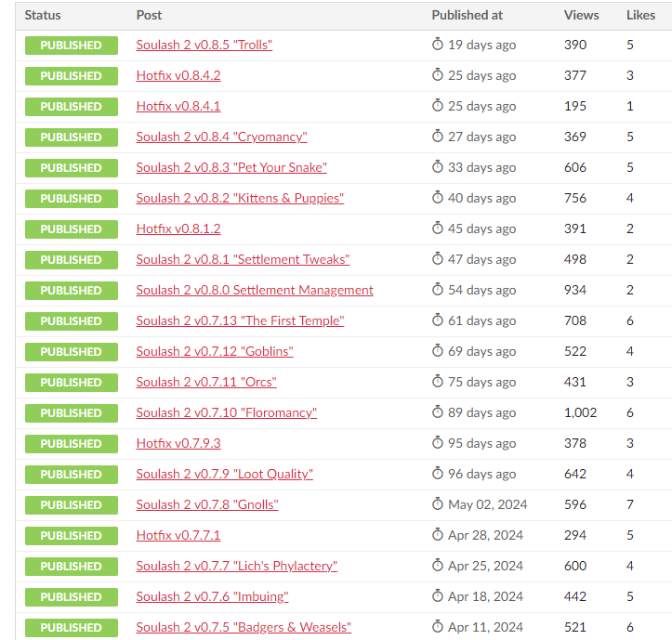Open Soulash 2 v0.7.8 "Gnolls" post
Image resolution: width=672 pixels, height=640 pixels.
point(207,504)
